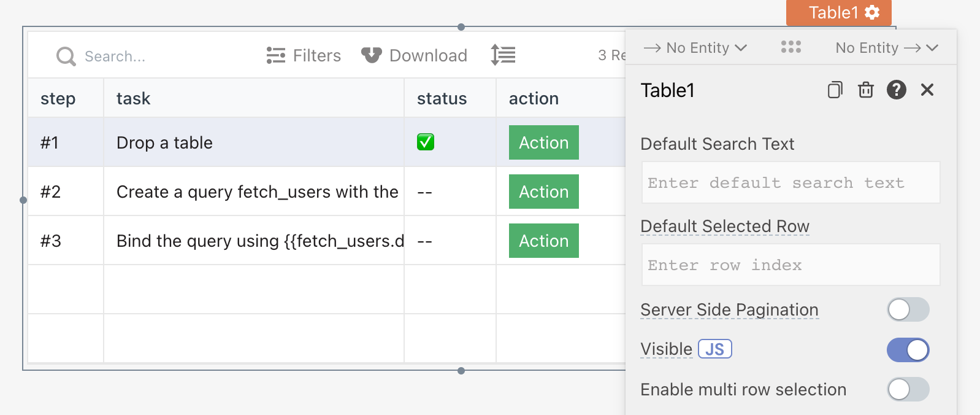
Task: Open the table Filters option
Action: coord(304,56)
